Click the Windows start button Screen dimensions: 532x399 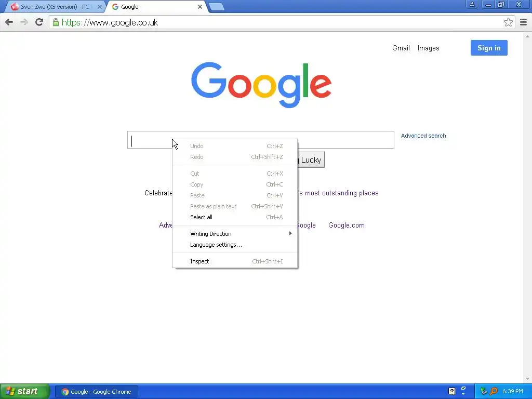(24, 392)
